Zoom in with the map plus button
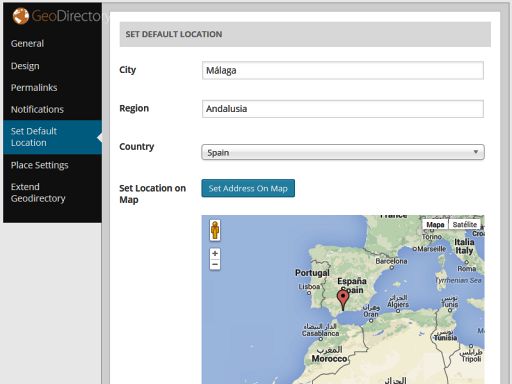 (215, 253)
